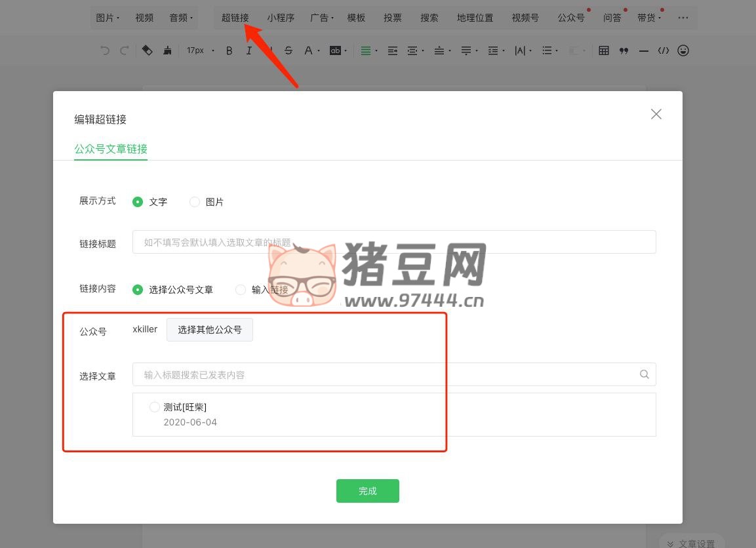Expand the 广告 dropdown menu
756x548 pixels.
[322, 18]
